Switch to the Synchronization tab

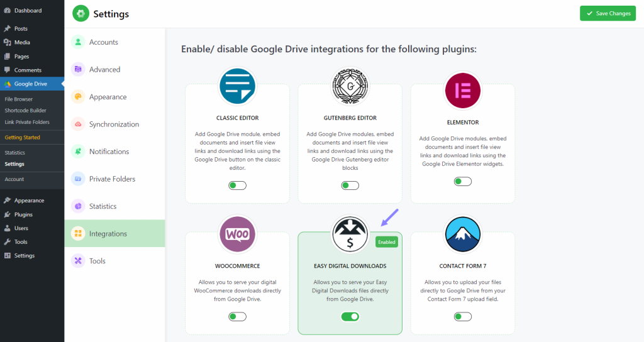click(x=114, y=124)
